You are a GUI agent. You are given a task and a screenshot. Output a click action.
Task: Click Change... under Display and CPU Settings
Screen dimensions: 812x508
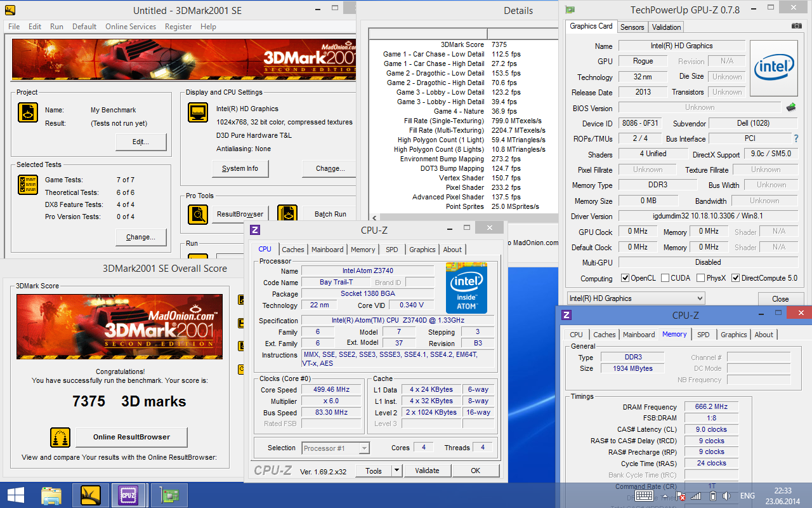[331, 168]
